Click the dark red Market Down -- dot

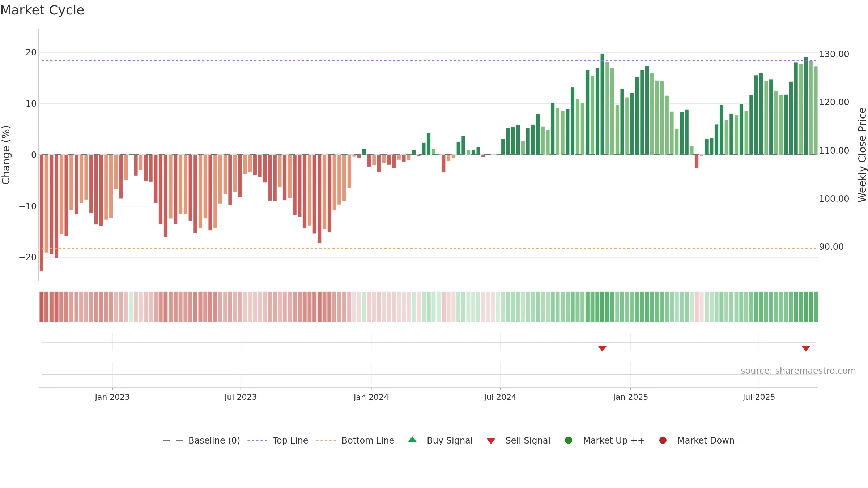coord(663,440)
